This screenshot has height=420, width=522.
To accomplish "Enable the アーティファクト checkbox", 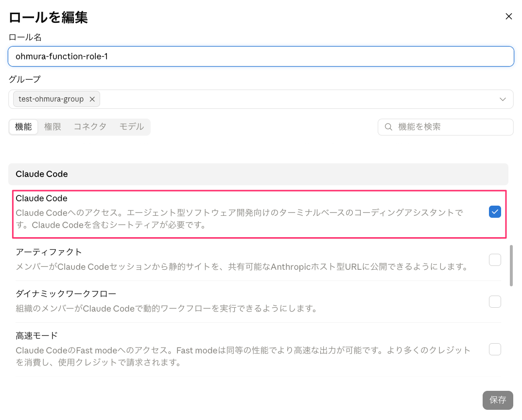I will [x=495, y=260].
